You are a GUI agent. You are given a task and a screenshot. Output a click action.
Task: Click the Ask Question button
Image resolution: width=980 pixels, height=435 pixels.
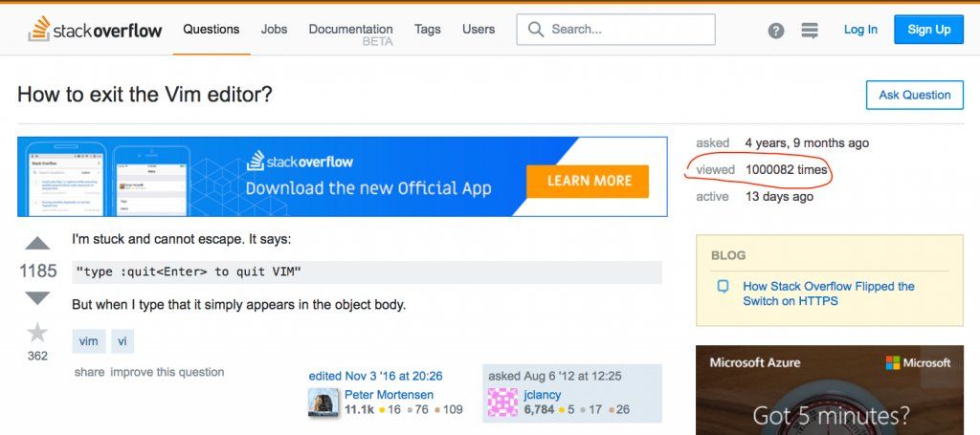(x=914, y=95)
